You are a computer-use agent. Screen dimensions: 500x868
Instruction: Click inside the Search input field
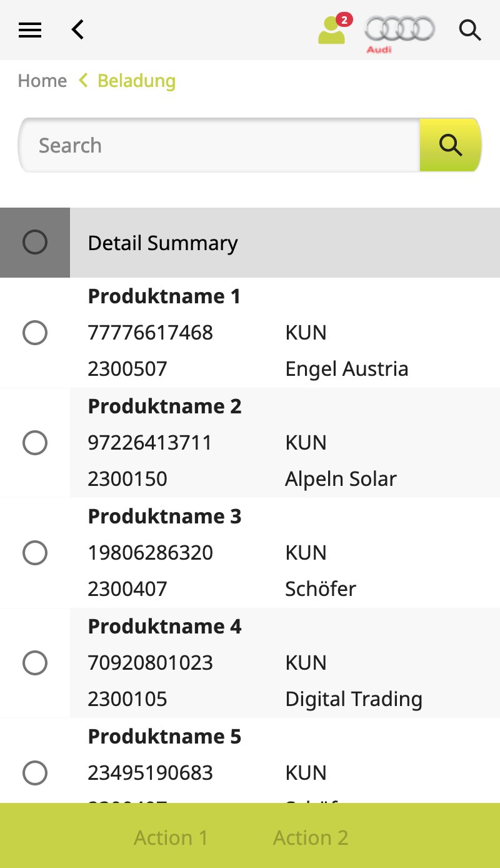pos(219,145)
